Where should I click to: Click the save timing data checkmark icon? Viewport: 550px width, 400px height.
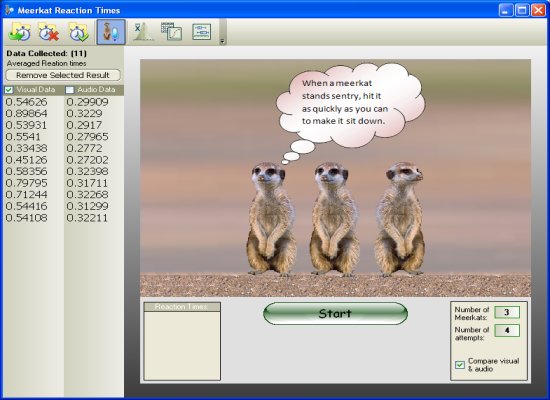pyautogui.click(x=79, y=32)
